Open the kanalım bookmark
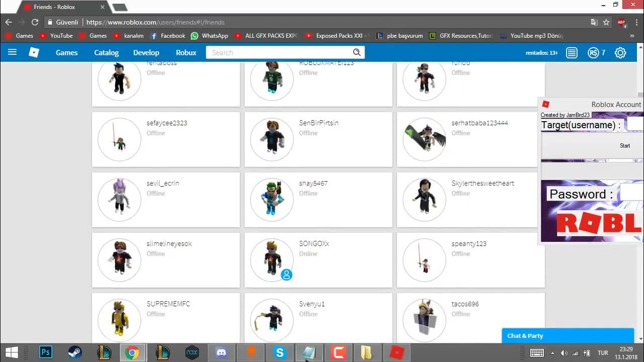644x362 pixels. (x=128, y=36)
